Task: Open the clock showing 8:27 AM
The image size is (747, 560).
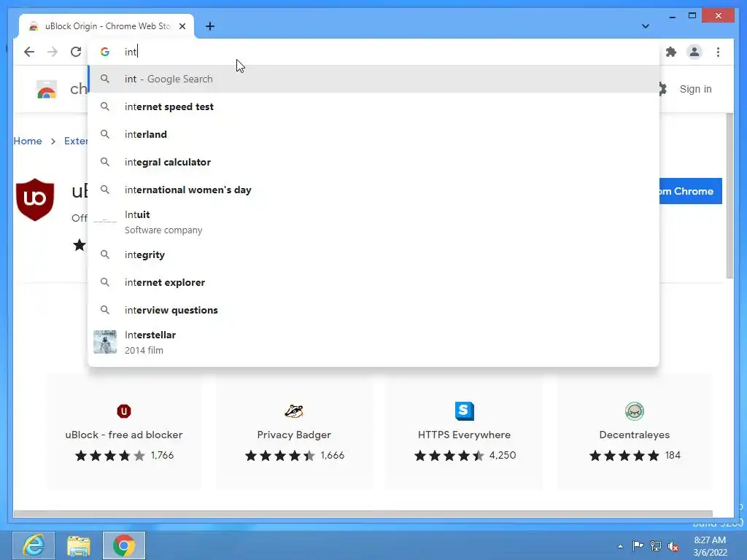Action: coord(710,546)
